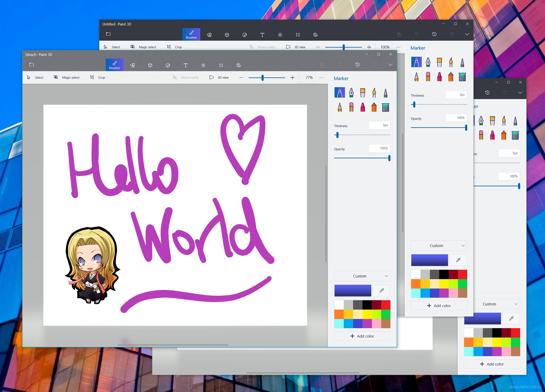
Task: Zoom out with minus in bleach window
Action: click(241, 77)
